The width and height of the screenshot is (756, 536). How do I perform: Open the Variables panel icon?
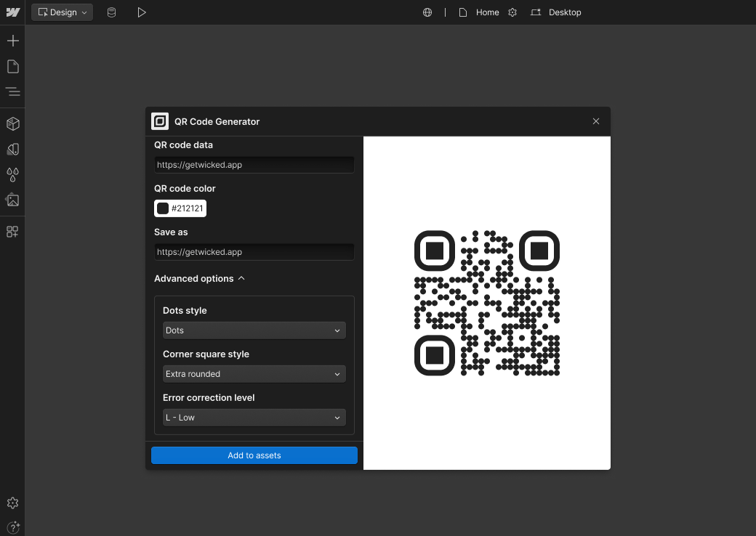coord(13,150)
